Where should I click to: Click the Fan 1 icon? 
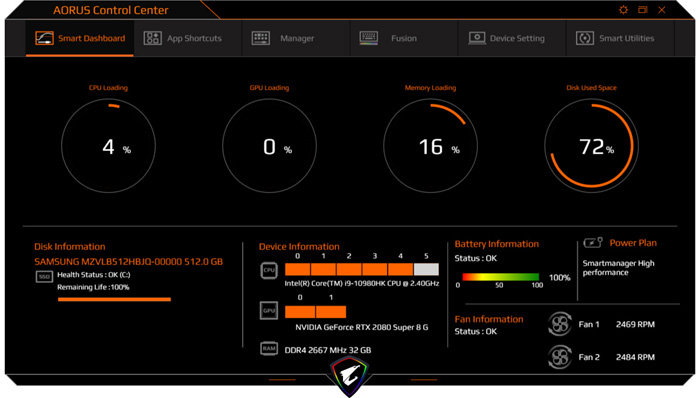point(560,324)
